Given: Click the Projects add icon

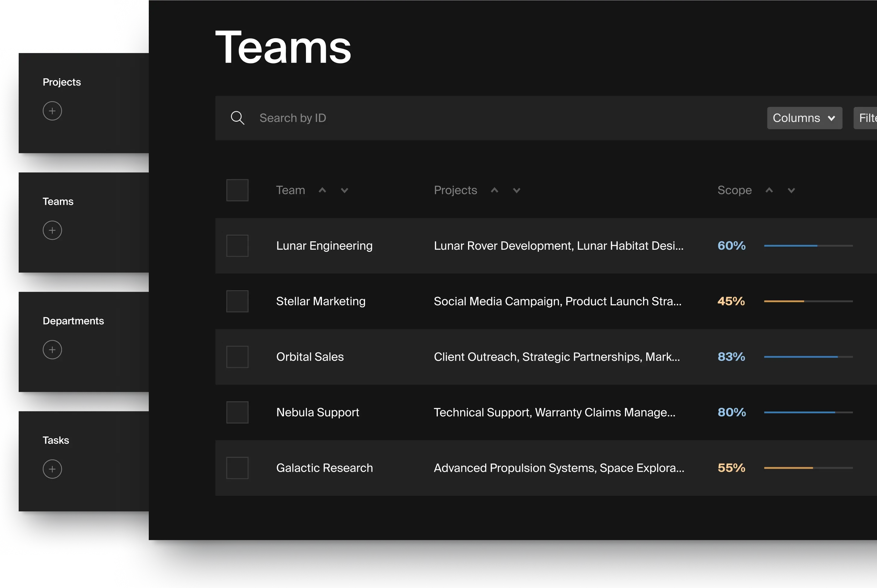Looking at the screenshot, I should coord(52,110).
